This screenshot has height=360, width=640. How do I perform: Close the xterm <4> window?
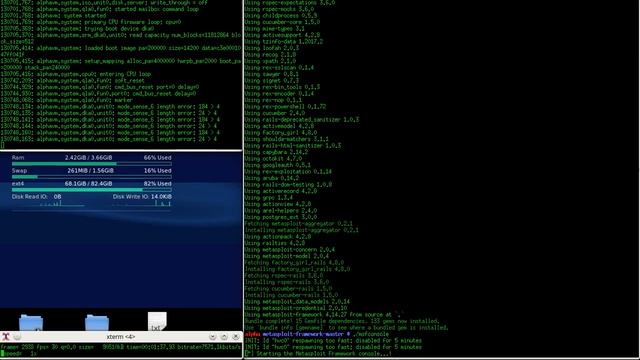pyautogui.click(x=236, y=337)
